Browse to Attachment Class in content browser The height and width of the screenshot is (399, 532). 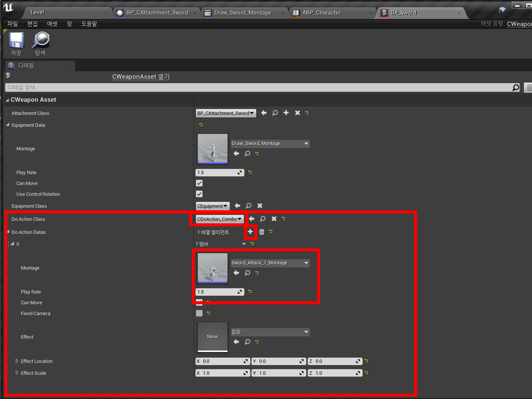[275, 113]
